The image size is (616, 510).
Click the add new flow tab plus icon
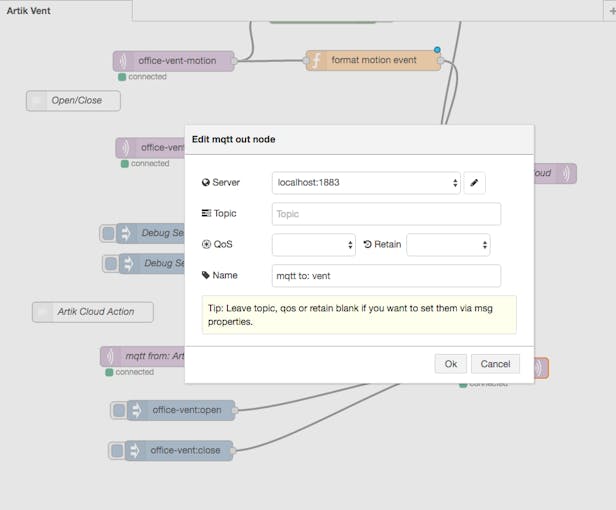pyautogui.click(x=611, y=10)
